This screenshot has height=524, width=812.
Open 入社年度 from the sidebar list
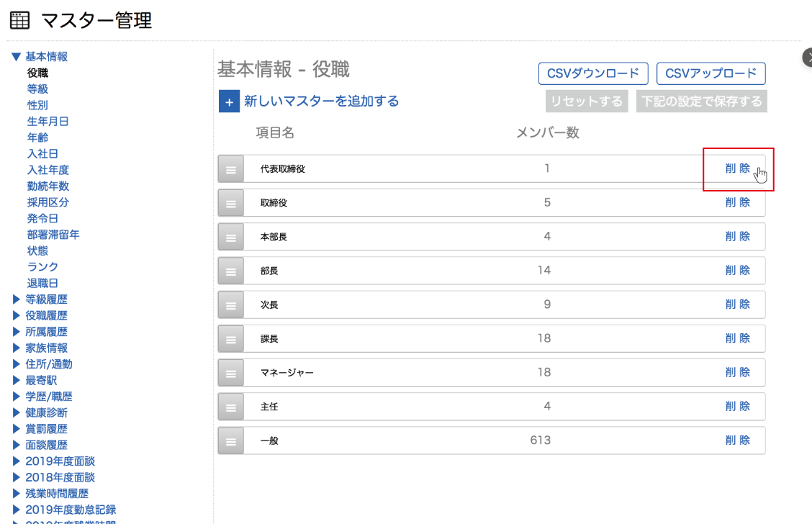48,170
